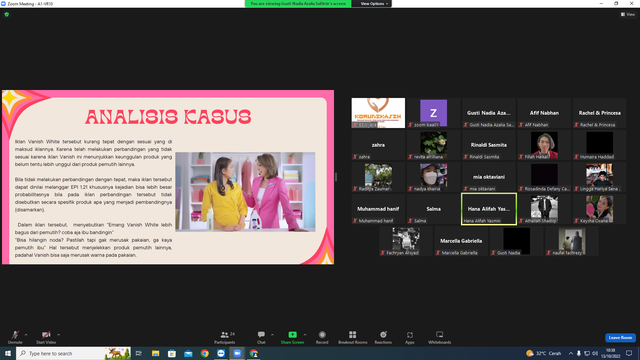
Task: Expand chat options arrow beside Chat
Action: pos(272,335)
